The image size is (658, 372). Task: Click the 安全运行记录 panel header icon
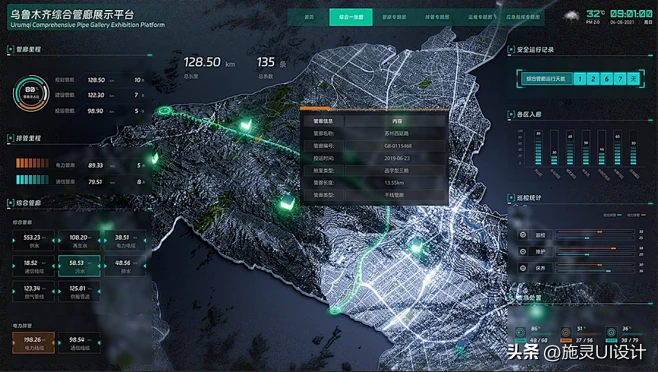[x=511, y=50]
